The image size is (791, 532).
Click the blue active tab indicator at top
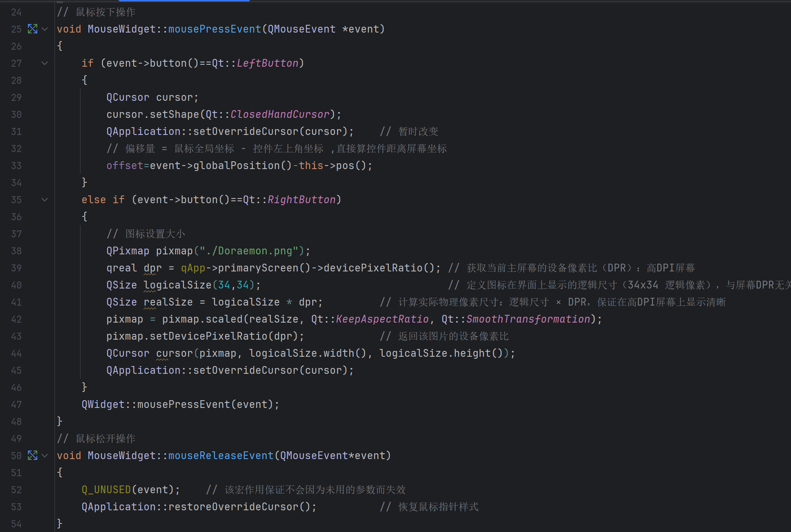click(184, 1)
